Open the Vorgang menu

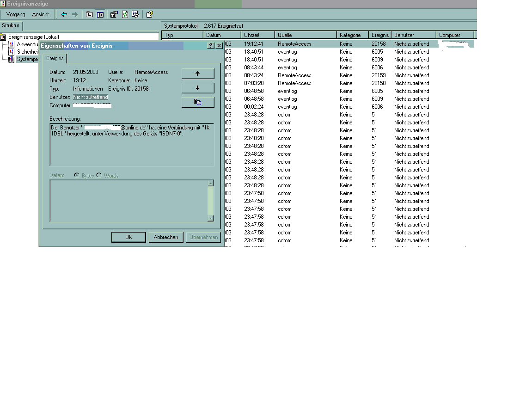pyautogui.click(x=16, y=14)
